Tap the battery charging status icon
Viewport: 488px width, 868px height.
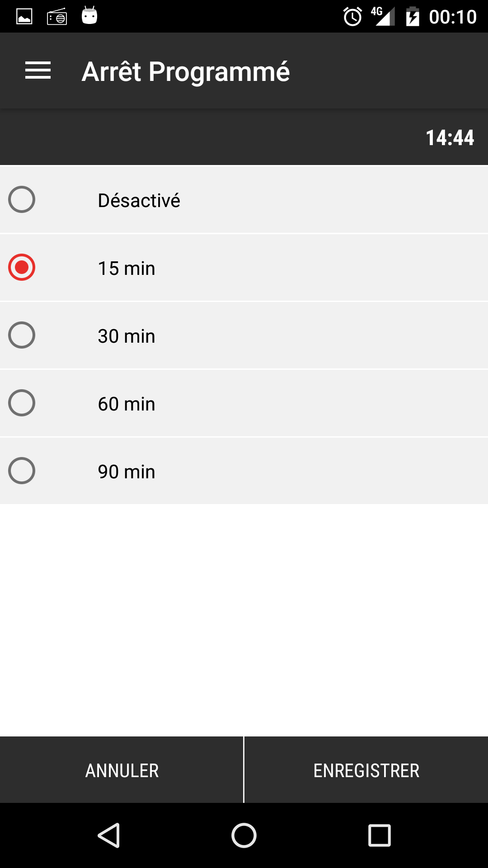click(413, 17)
